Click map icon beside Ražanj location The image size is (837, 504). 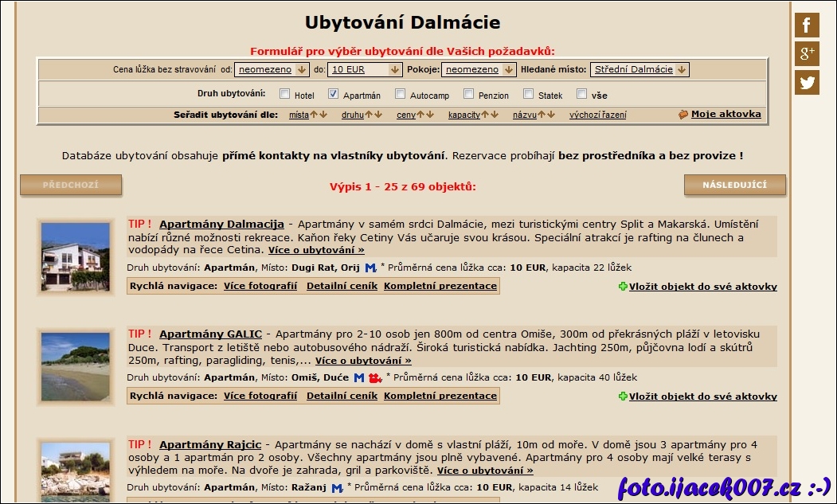coord(337,488)
